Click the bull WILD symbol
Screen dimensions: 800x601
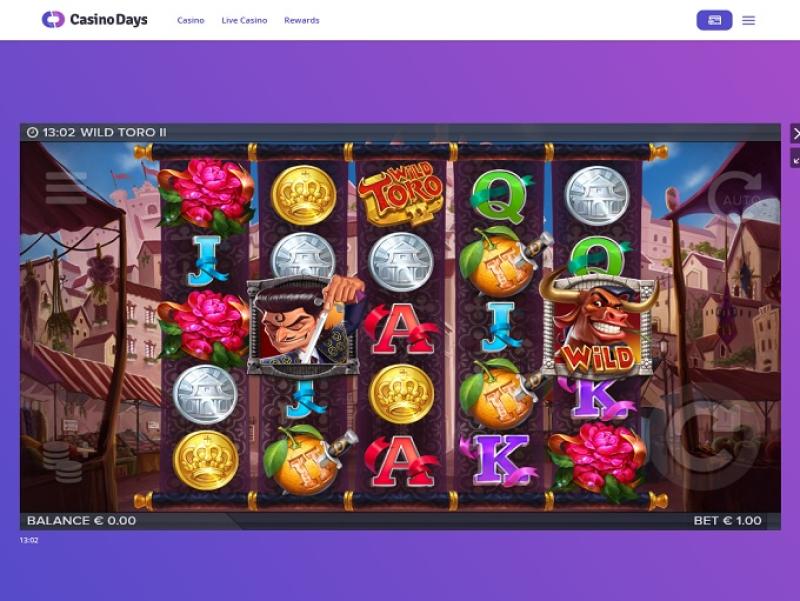click(x=598, y=325)
